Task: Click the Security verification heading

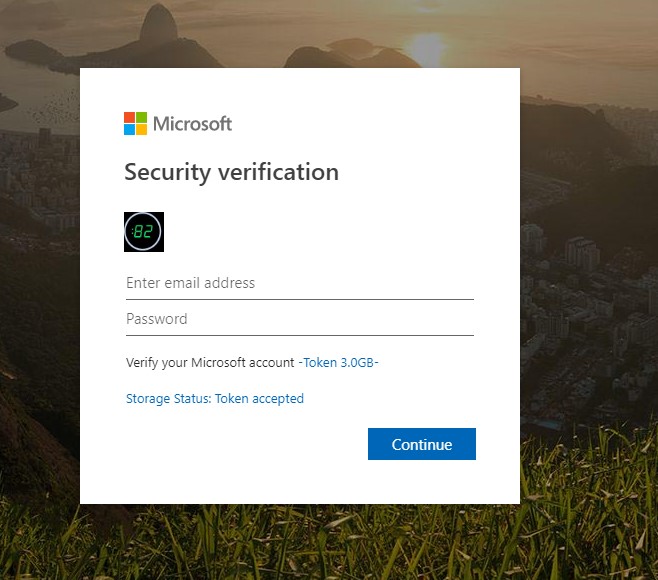Action: pos(231,172)
